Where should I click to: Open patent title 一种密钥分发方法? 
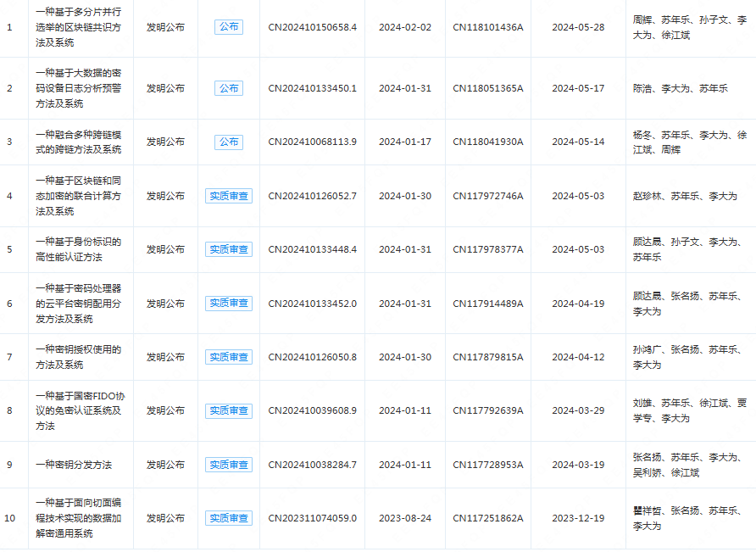(74, 465)
